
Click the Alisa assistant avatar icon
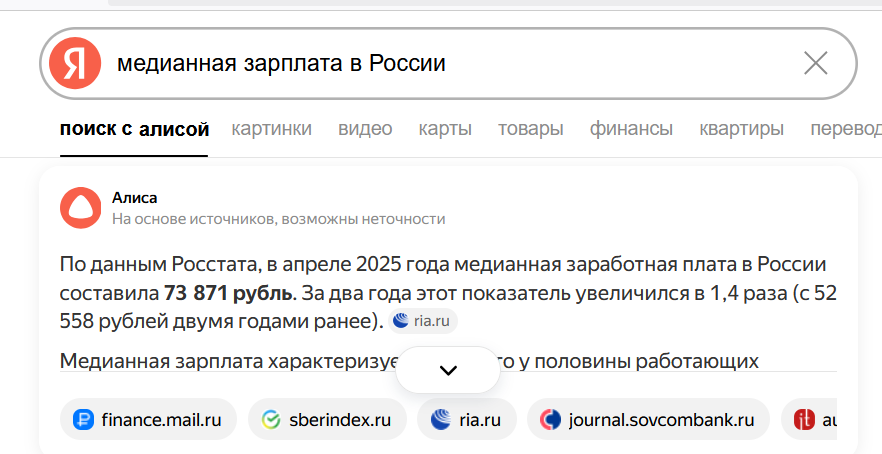click(x=80, y=208)
